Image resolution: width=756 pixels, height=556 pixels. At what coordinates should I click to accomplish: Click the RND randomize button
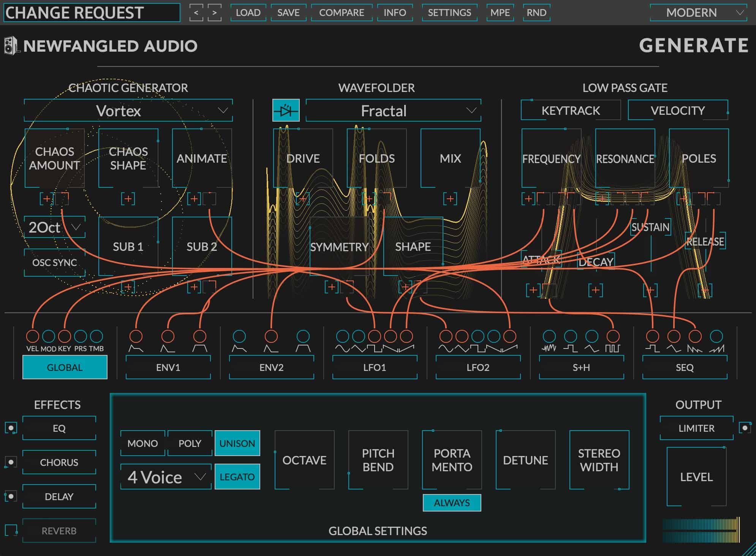point(537,13)
